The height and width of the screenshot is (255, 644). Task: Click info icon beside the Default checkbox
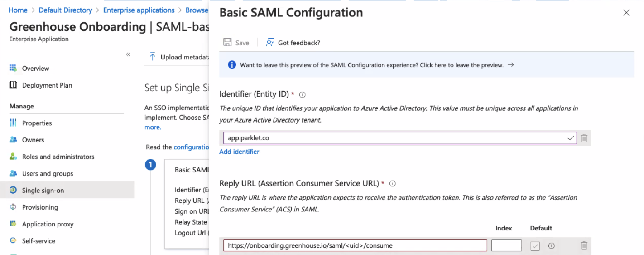point(552,245)
